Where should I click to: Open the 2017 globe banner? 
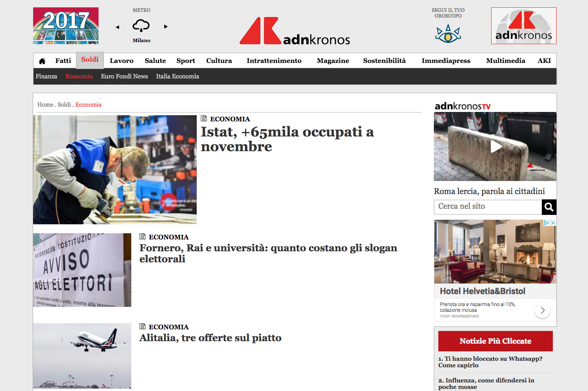pyautogui.click(x=66, y=26)
